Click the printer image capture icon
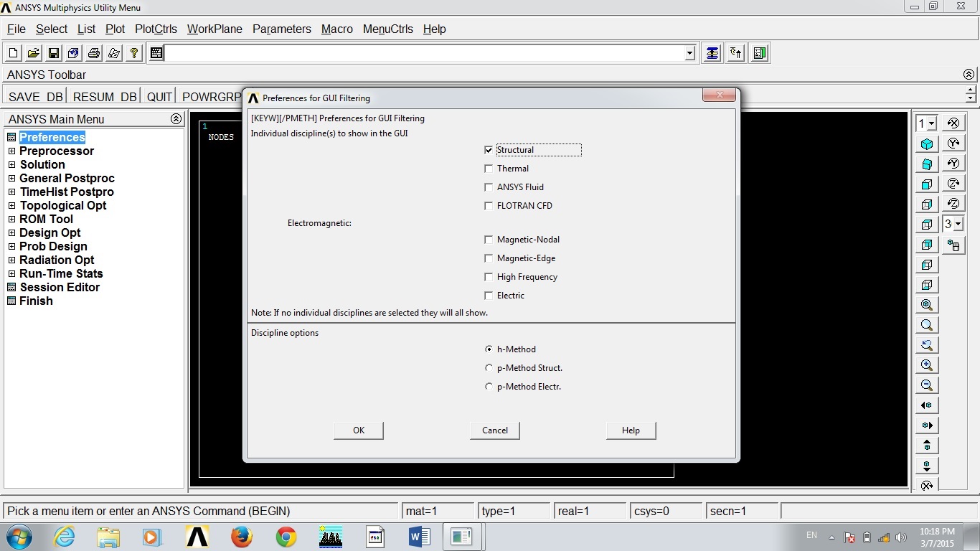The height and width of the screenshot is (551, 980). coord(93,53)
